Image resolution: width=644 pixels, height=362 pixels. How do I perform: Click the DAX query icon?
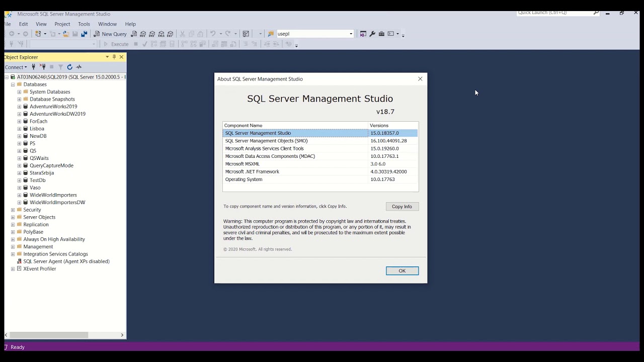[x=170, y=34]
